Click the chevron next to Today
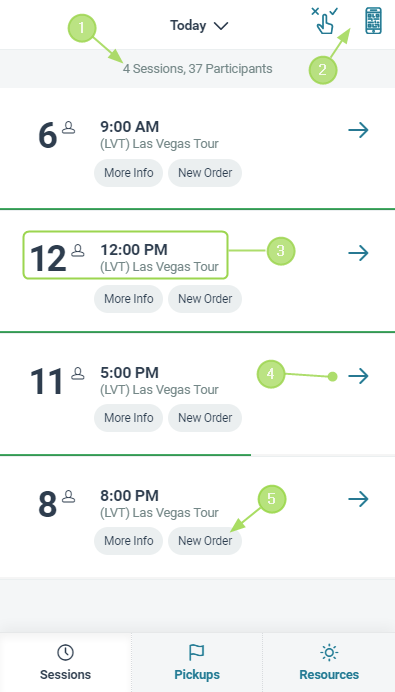Screen dimensions: 395x692 (x=221, y=26)
